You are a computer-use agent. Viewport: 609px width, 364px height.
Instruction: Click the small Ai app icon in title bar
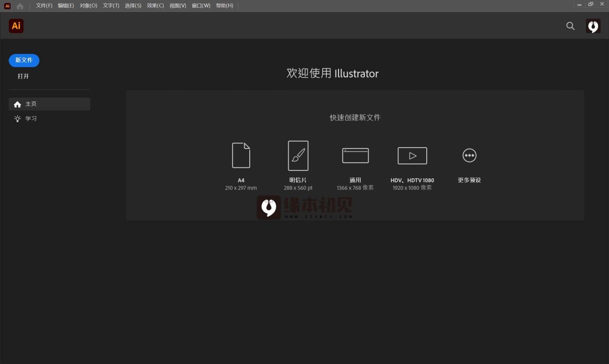[8, 6]
